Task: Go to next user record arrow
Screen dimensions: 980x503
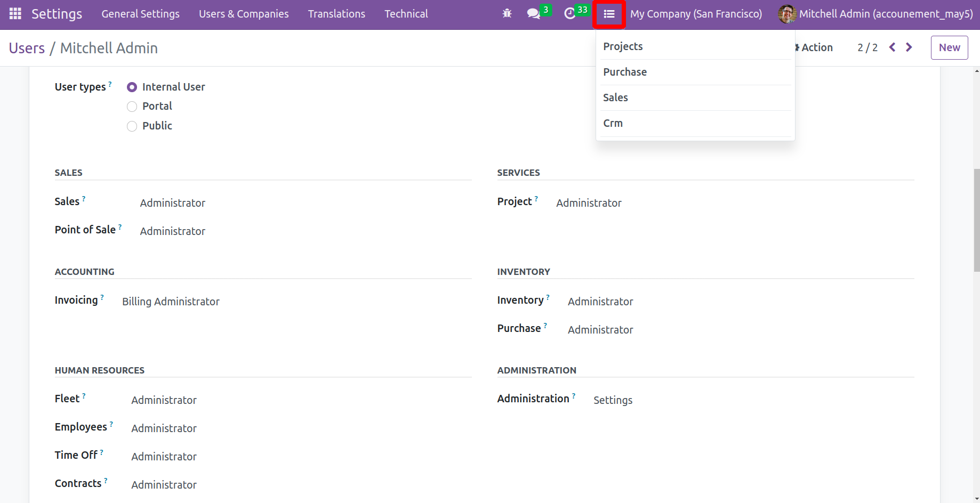Action: click(x=909, y=47)
